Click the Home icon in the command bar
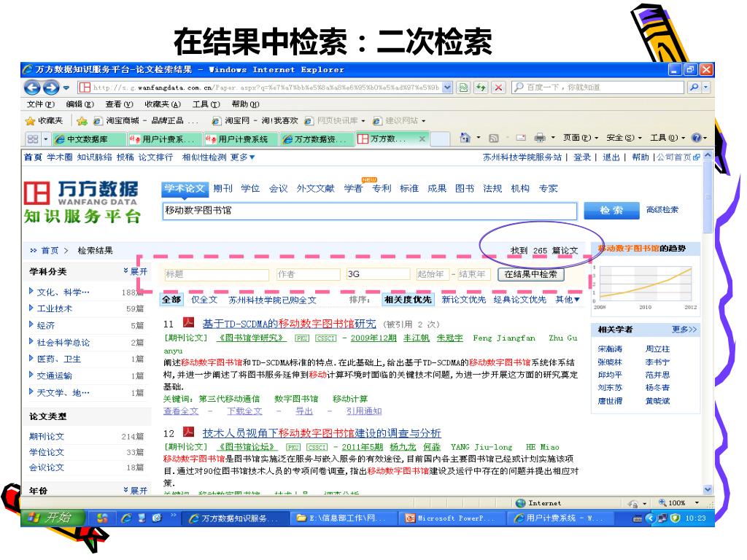This screenshot has height=560, width=747. pyautogui.click(x=465, y=138)
